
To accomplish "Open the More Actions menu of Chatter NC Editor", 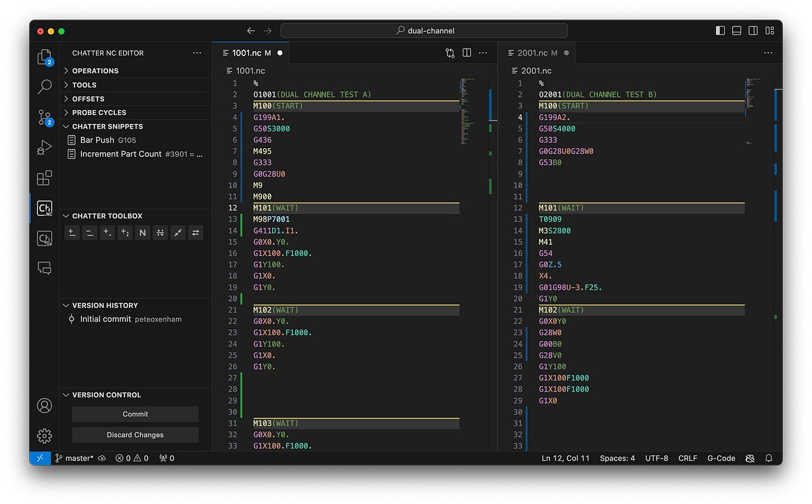I will click(197, 53).
